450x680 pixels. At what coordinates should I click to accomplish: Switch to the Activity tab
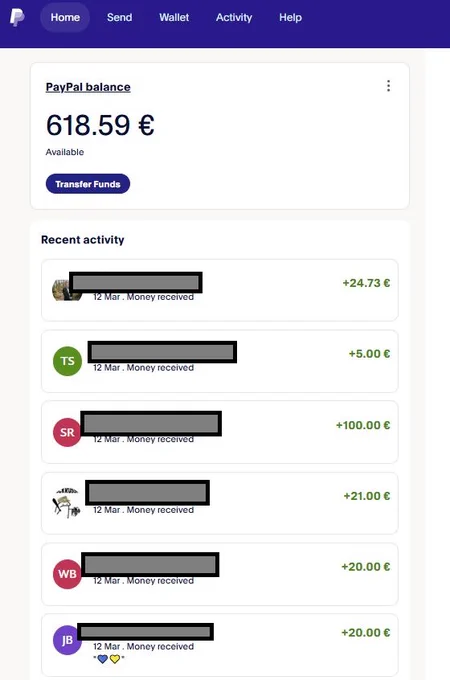click(x=234, y=17)
